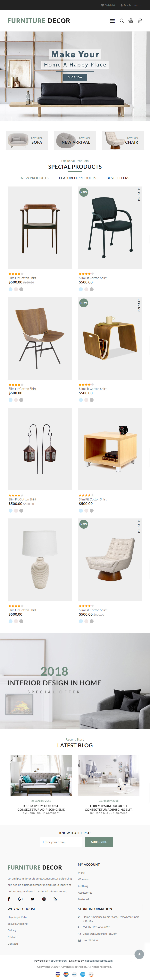
Task: Open the Instagram icon in footer
Action: pyautogui.click(x=44, y=899)
